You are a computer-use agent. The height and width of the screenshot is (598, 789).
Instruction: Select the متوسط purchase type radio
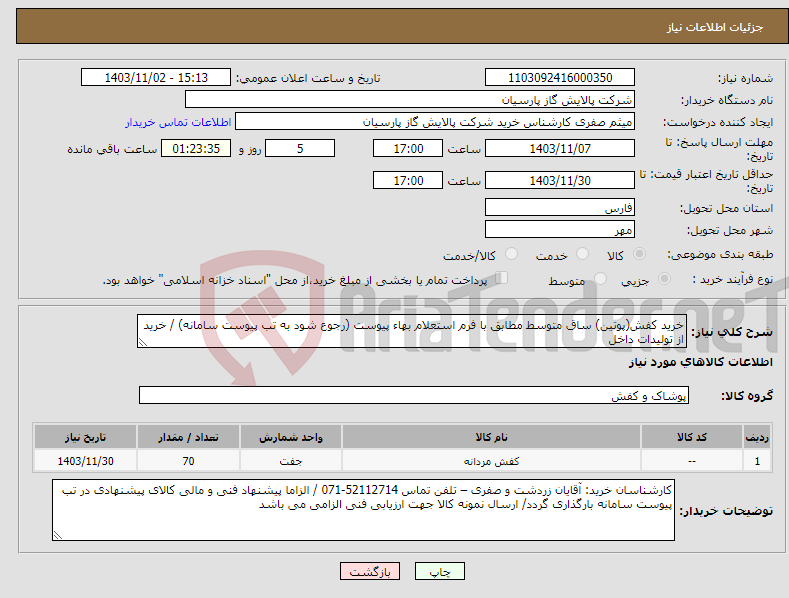[600, 278]
